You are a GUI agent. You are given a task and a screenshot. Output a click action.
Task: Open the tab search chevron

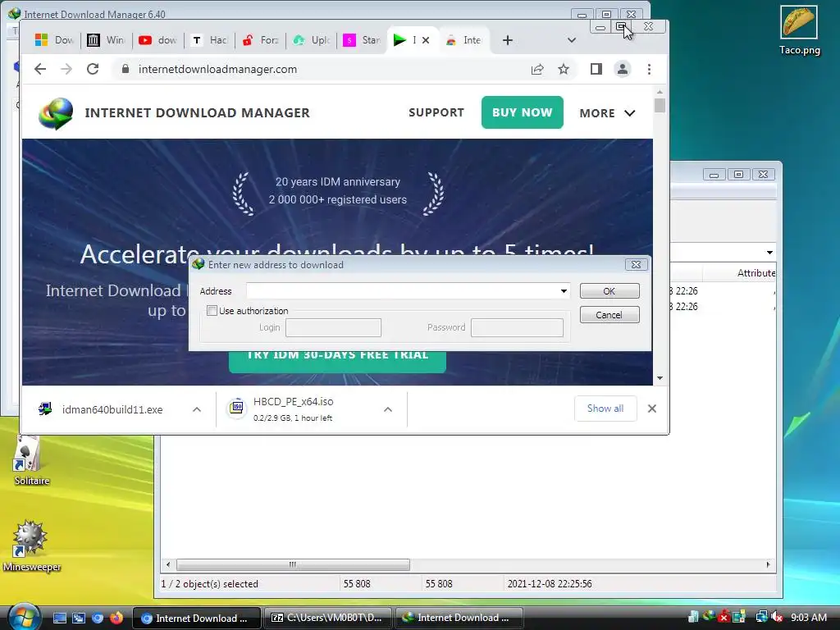572,40
